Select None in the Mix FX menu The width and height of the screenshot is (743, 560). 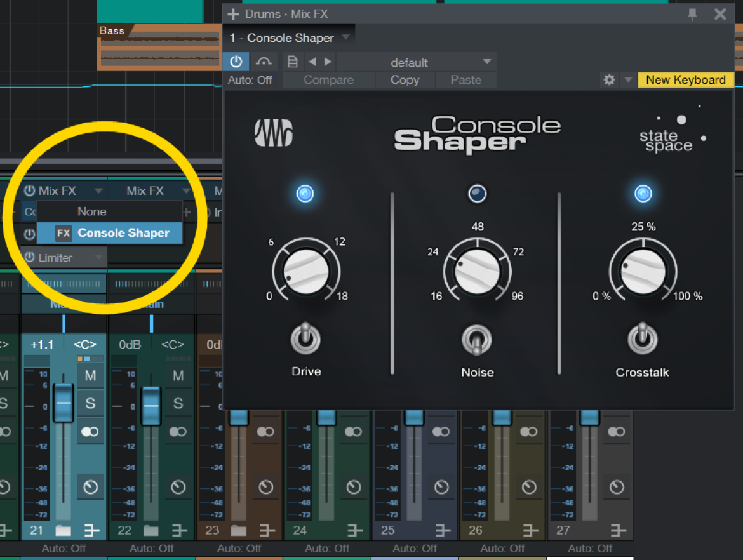(x=109, y=211)
